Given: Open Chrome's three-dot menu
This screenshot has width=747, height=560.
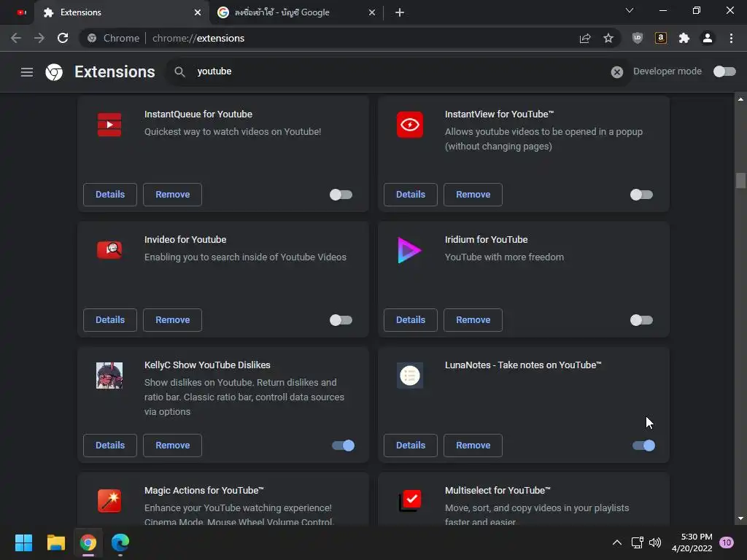Looking at the screenshot, I should (x=731, y=38).
